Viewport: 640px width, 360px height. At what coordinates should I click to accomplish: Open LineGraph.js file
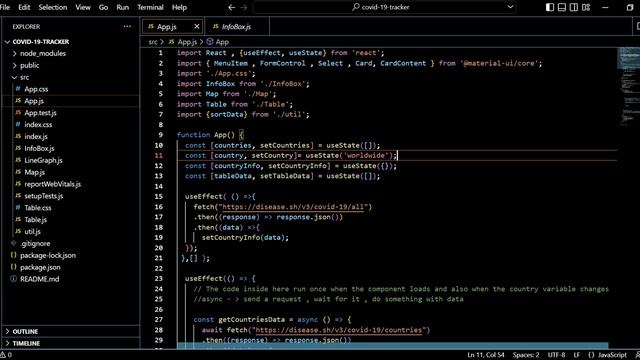click(43, 160)
